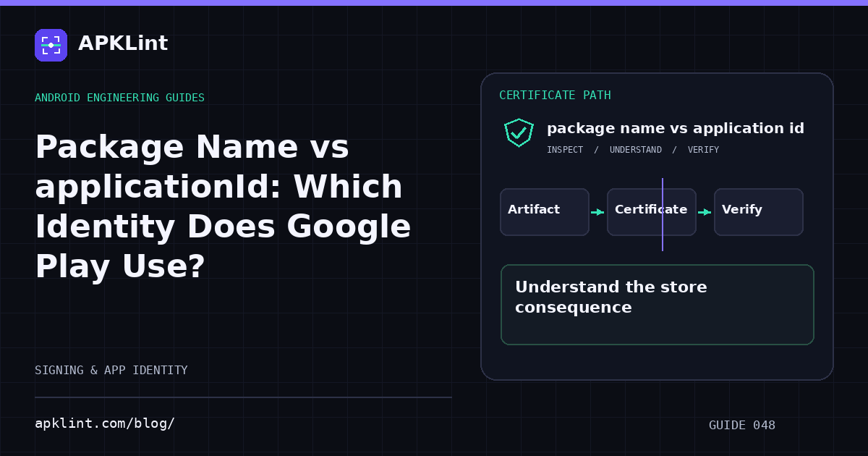
Task: Click the INSPECT step label
Action: click(565, 150)
